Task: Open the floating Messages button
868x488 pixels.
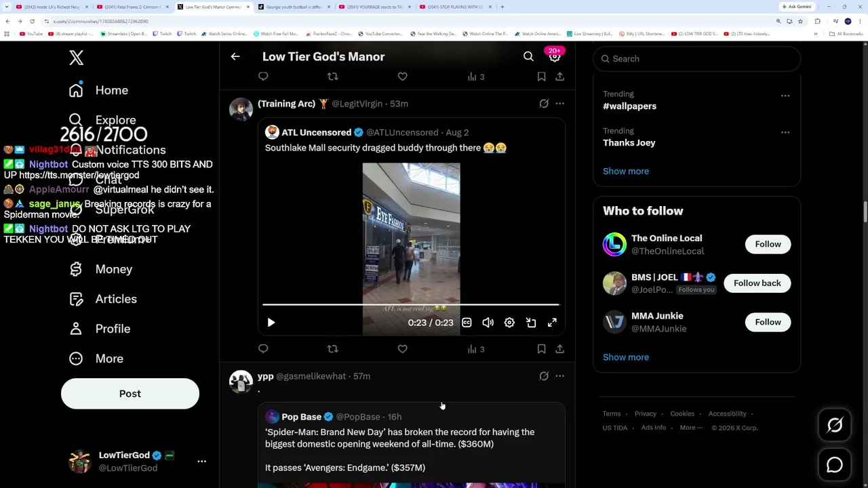Action: tap(835, 465)
